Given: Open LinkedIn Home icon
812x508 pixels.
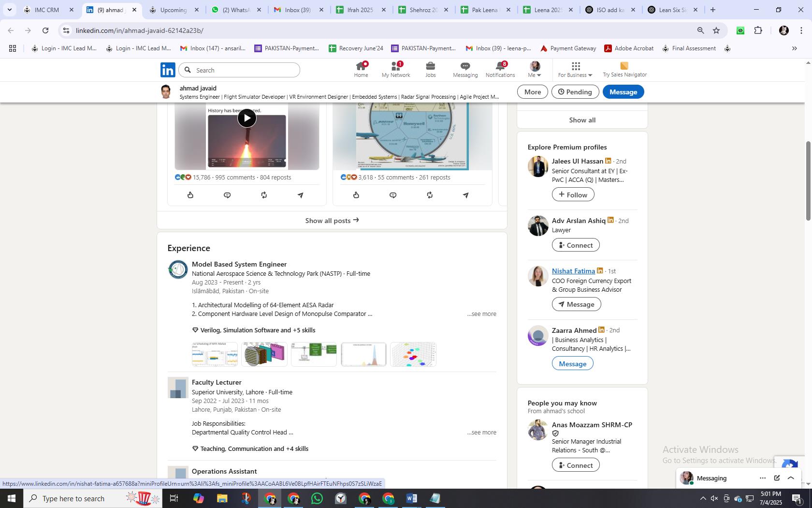Looking at the screenshot, I should 361,70.
